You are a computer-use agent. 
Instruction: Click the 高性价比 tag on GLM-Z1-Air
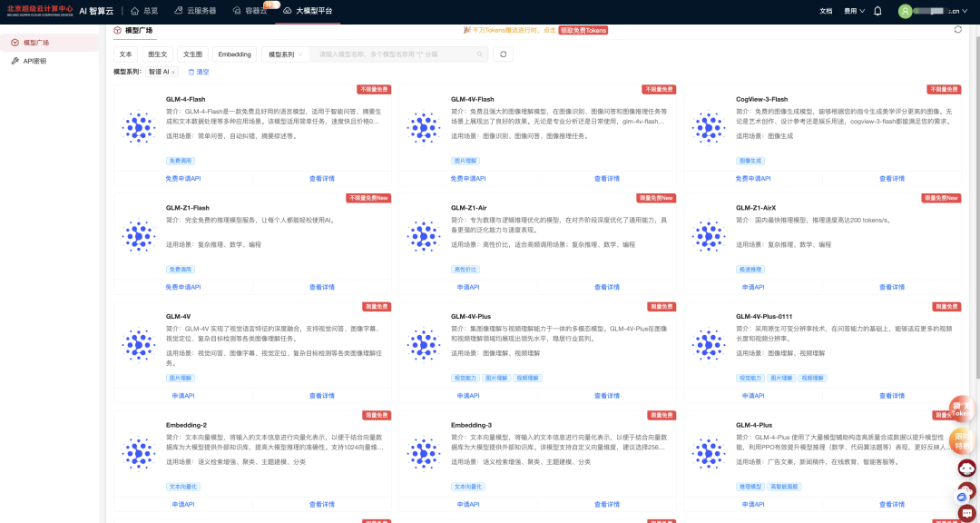coord(465,270)
